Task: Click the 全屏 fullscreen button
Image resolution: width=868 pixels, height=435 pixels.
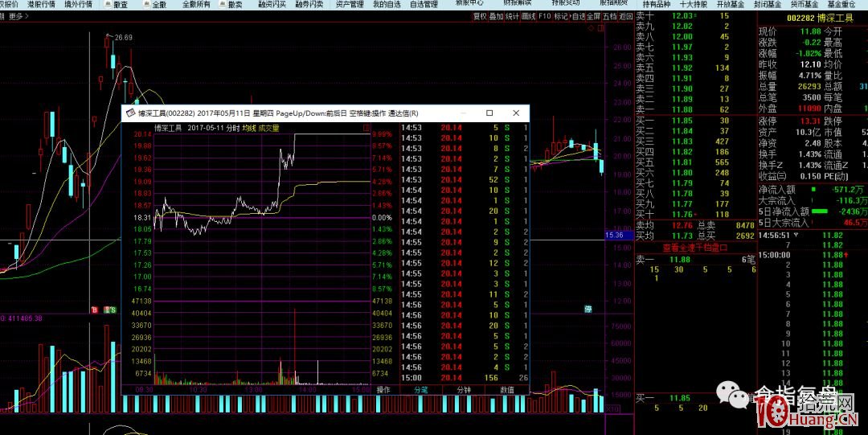Action: (593, 17)
